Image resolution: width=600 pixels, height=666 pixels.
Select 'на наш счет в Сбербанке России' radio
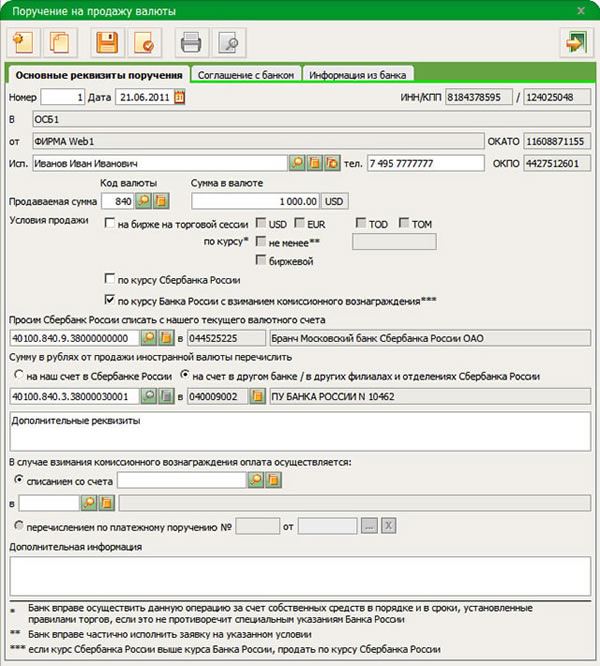point(18,375)
